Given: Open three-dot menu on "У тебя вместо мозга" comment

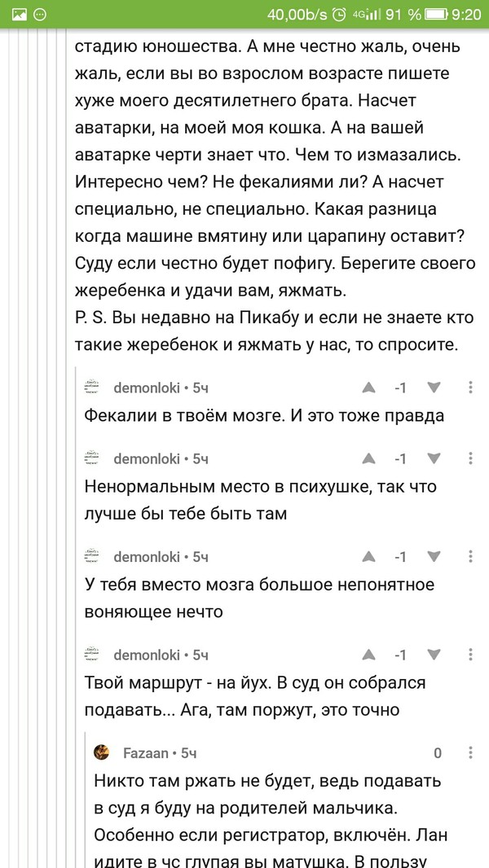Looking at the screenshot, I should (471, 557).
